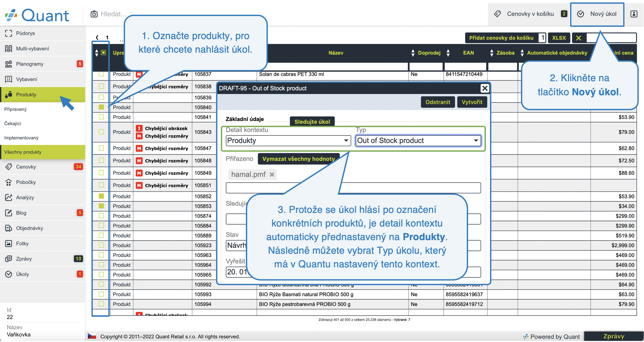
Task: Click the Přiřazeno assignee input field
Action: 353,188
